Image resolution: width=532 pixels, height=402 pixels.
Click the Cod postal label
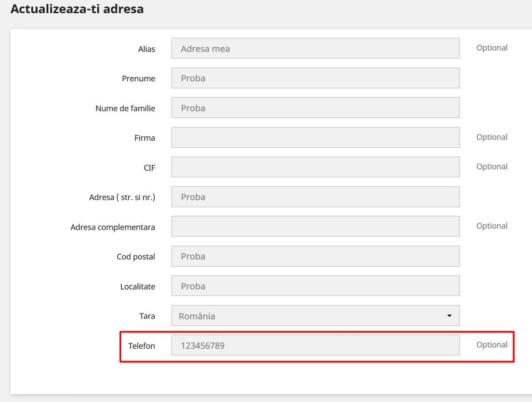click(136, 257)
